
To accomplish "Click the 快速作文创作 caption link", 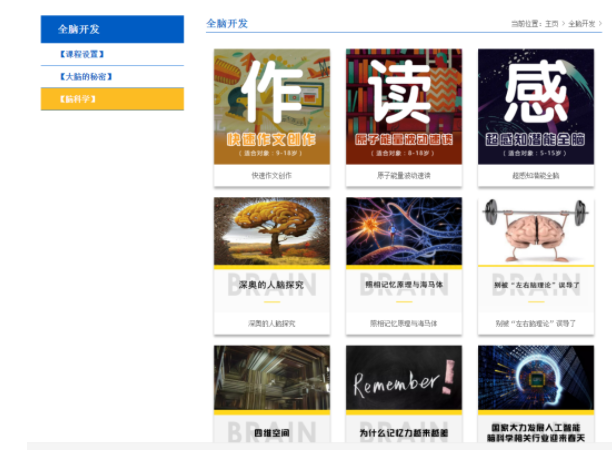I will tap(271, 175).
